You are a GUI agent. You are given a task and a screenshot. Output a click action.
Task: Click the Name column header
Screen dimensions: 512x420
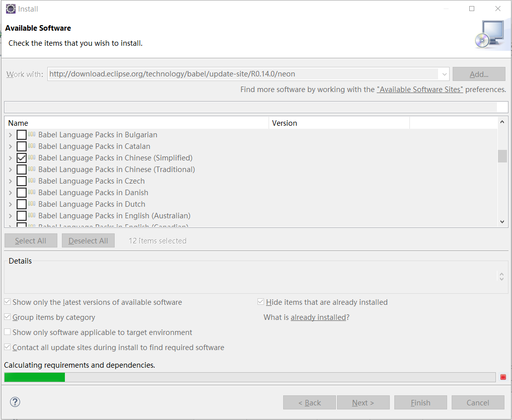click(x=136, y=123)
